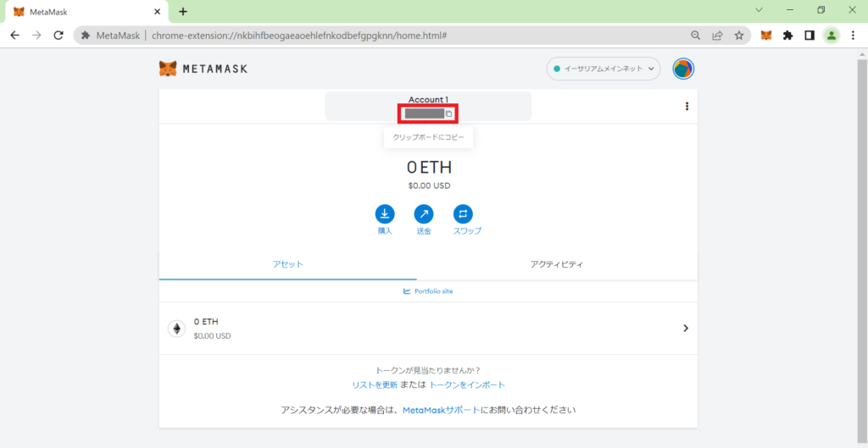This screenshot has width=868, height=448.
Task: Expand the ETH asset row chevron
Action: pos(685,329)
